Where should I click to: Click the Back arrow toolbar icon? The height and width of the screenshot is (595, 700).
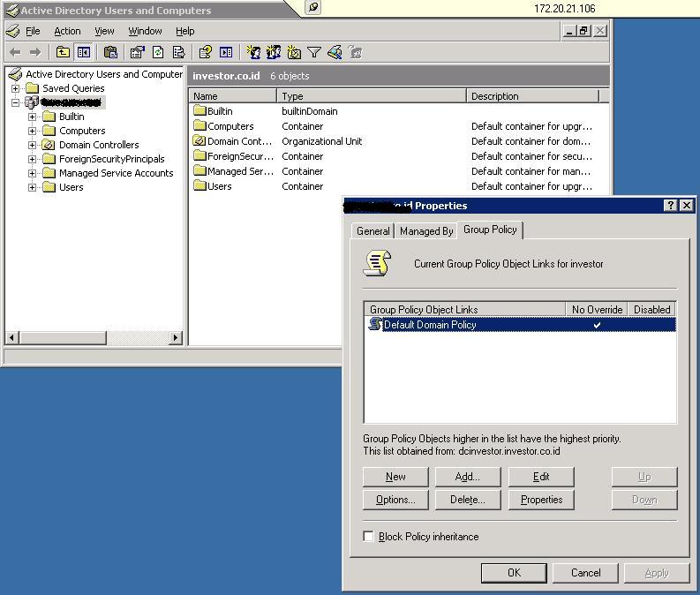click(15, 53)
